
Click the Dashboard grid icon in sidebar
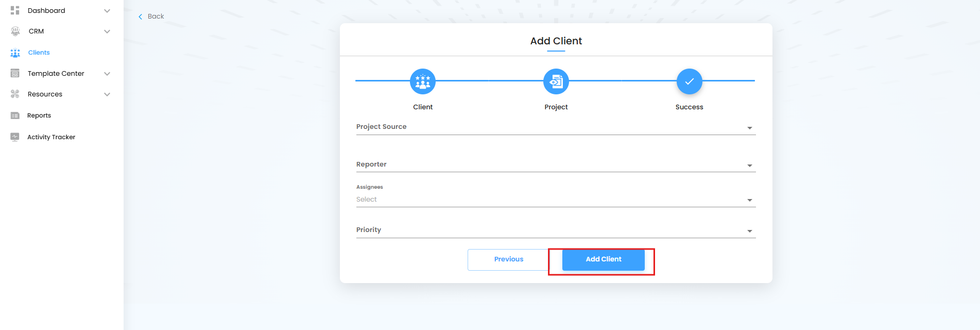point(15,10)
